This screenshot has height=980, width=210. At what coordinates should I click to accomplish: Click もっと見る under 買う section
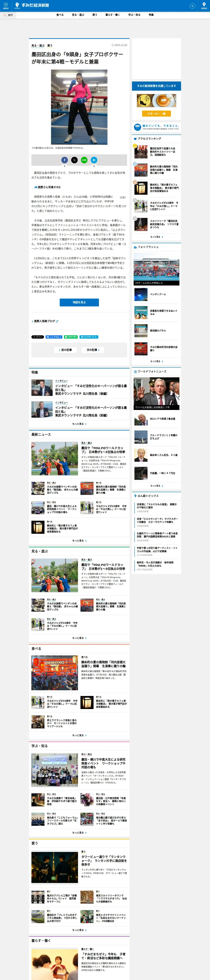pos(79,930)
